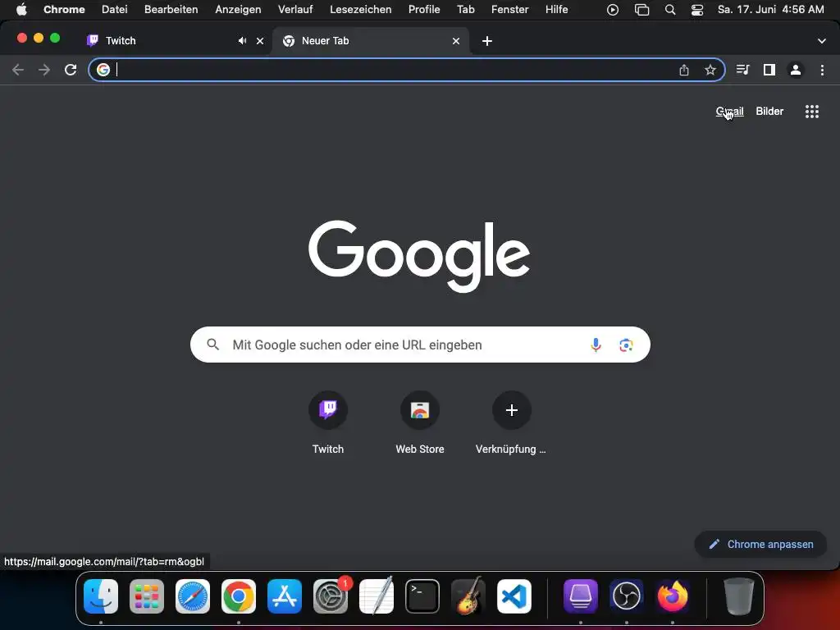Expand the tab search chevron

click(x=822, y=41)
